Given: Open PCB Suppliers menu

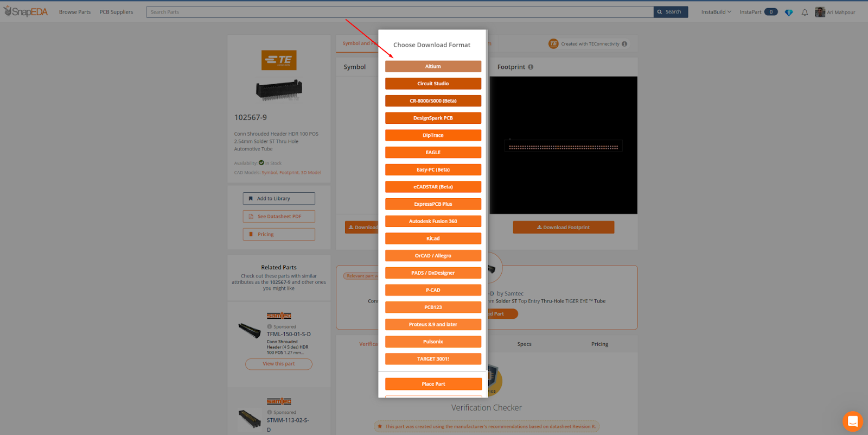Looking at the screenshot, I should tap(116, 12).
